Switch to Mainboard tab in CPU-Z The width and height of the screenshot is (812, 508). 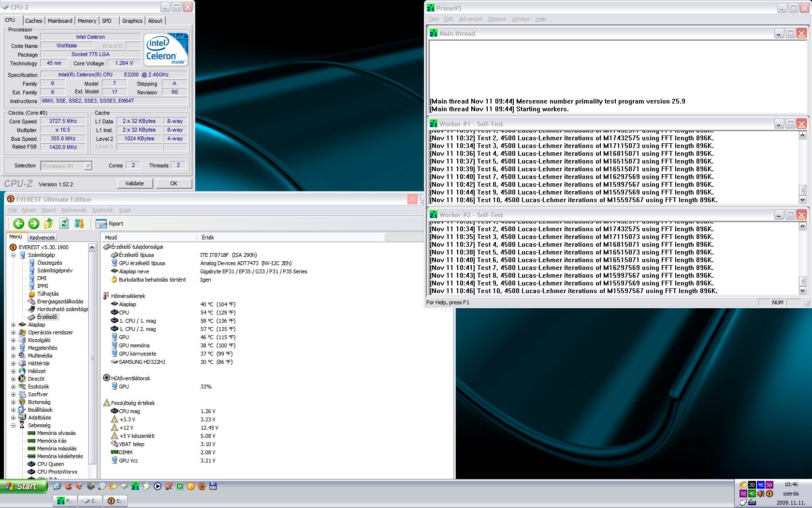(x=60, y=21)
